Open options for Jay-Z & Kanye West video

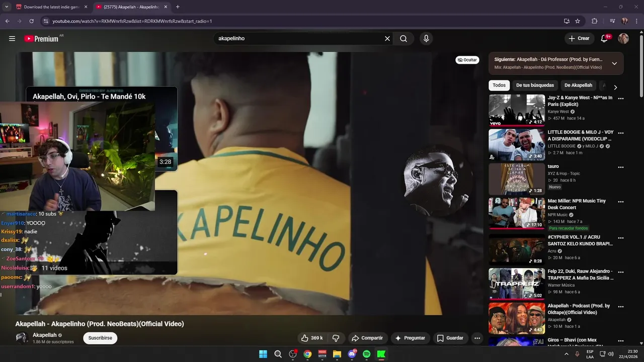click(x=621, y=99)
